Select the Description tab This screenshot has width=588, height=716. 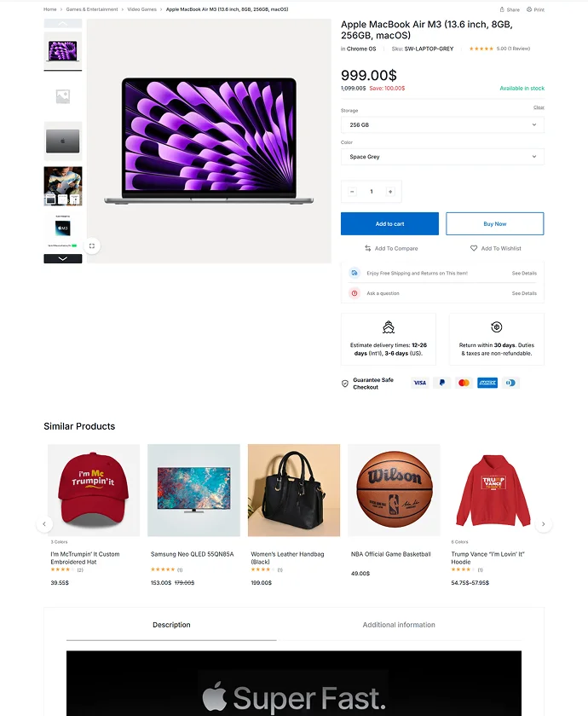[x=171, y=625]
